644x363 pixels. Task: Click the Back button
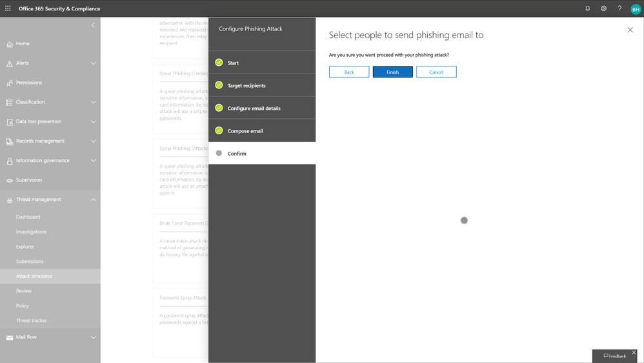coord(349,72)
